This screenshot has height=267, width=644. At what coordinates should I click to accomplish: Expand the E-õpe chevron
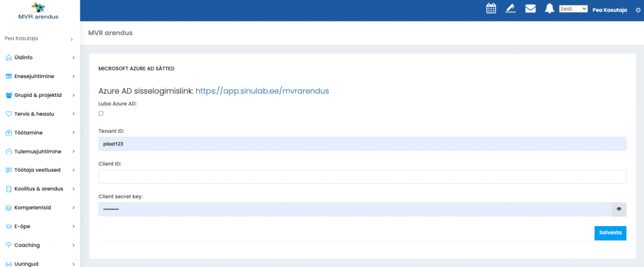click(x=74, y=226)
